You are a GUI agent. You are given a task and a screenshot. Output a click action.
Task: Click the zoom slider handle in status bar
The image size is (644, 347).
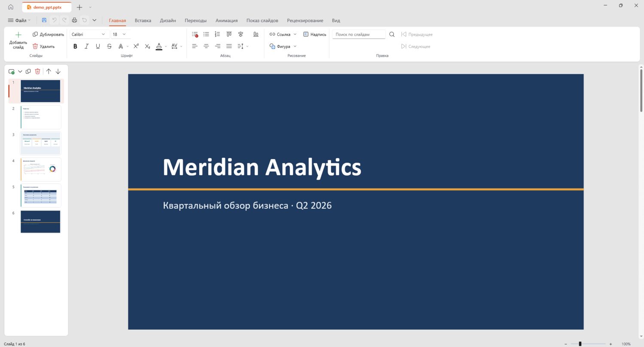tap(580, 344)
